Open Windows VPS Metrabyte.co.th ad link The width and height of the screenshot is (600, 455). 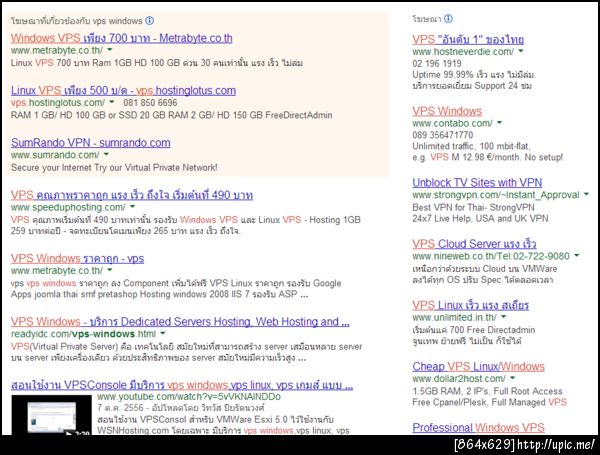click(122, 38)
